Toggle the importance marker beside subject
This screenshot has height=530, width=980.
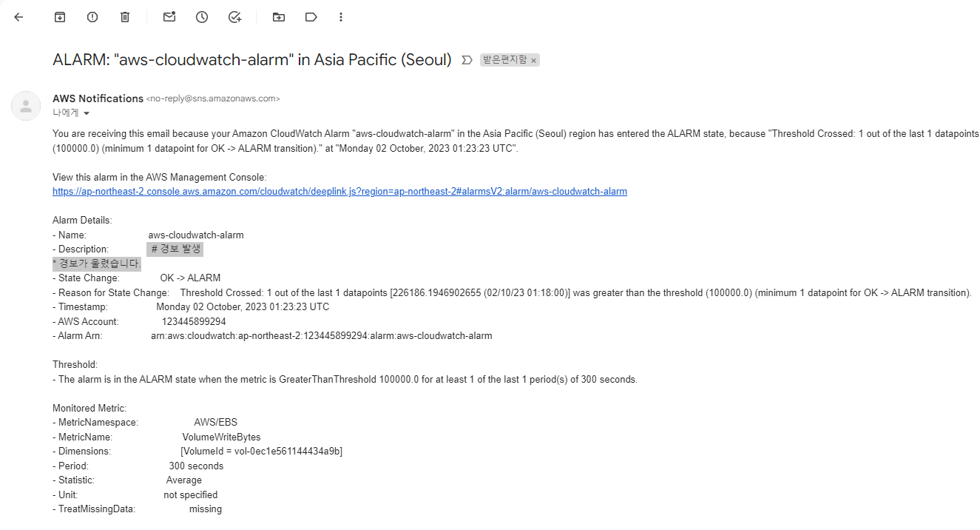pyautogui.click(x=467, y=60)
